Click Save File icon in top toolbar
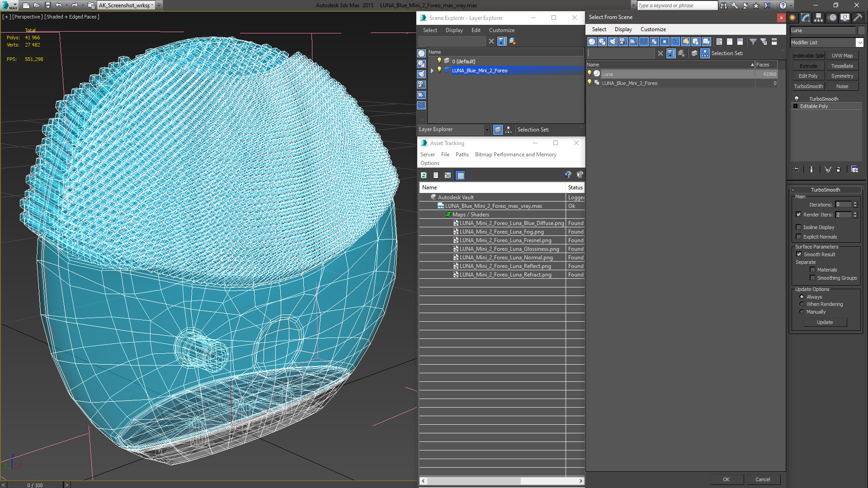868x488 pixels. (x=48, y=5)
